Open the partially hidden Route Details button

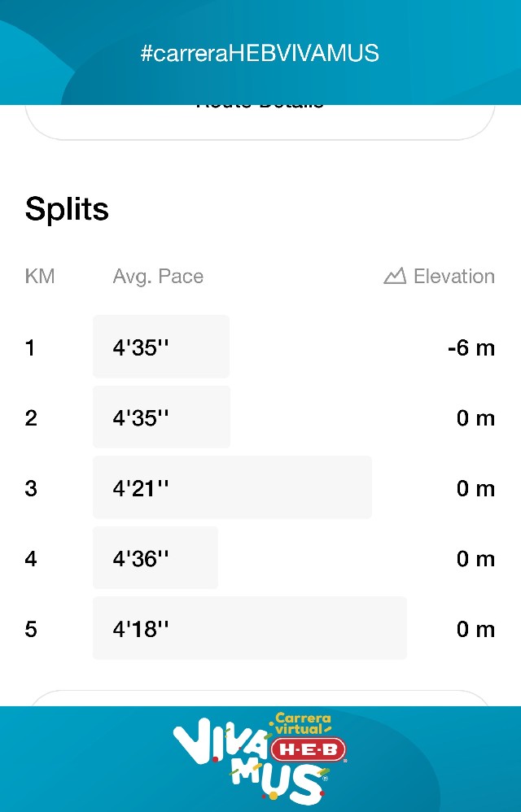point(260,118)
